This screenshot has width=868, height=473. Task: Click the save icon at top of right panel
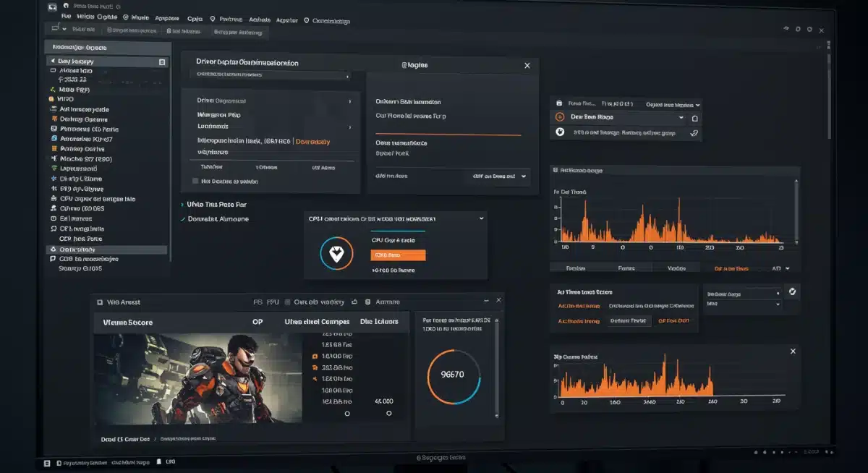tap(560, 103)
